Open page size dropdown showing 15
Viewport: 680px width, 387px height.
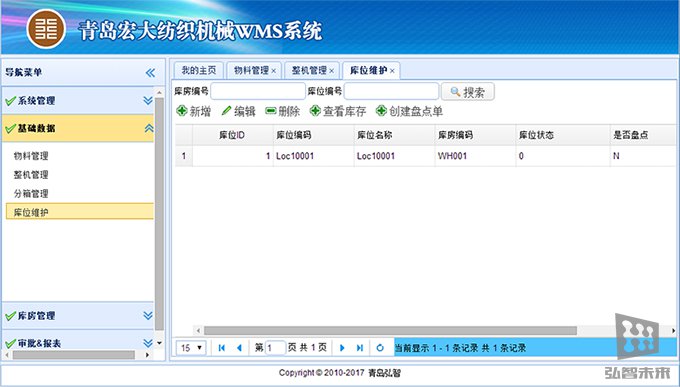tap(191, 348)
